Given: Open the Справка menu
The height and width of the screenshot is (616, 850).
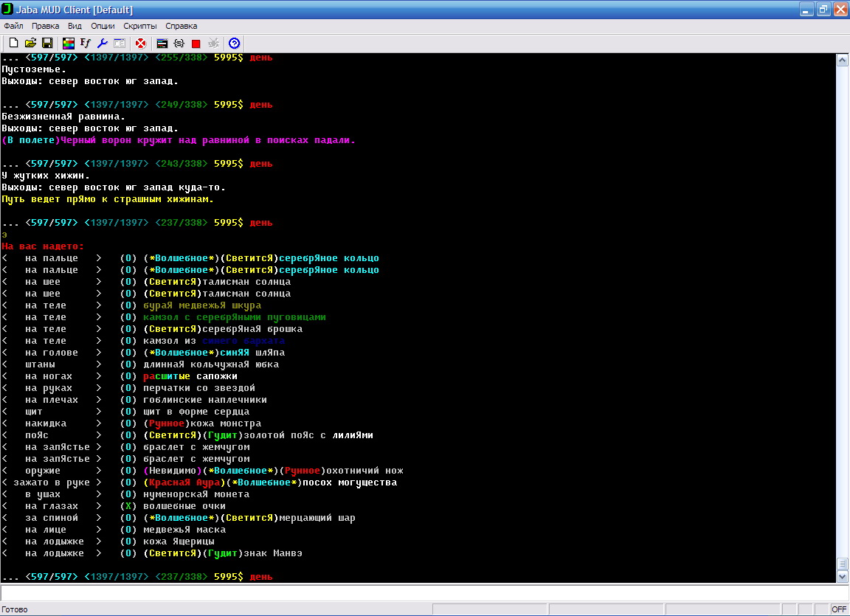Looking at the screenshot, I should pyautogui.click(x=182, y=26).
